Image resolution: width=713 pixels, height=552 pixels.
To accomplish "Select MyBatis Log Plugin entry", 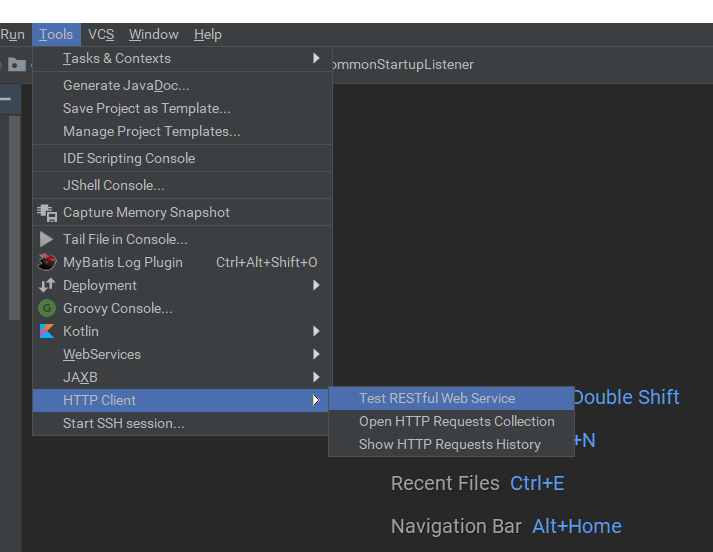I will pos(182,262).
